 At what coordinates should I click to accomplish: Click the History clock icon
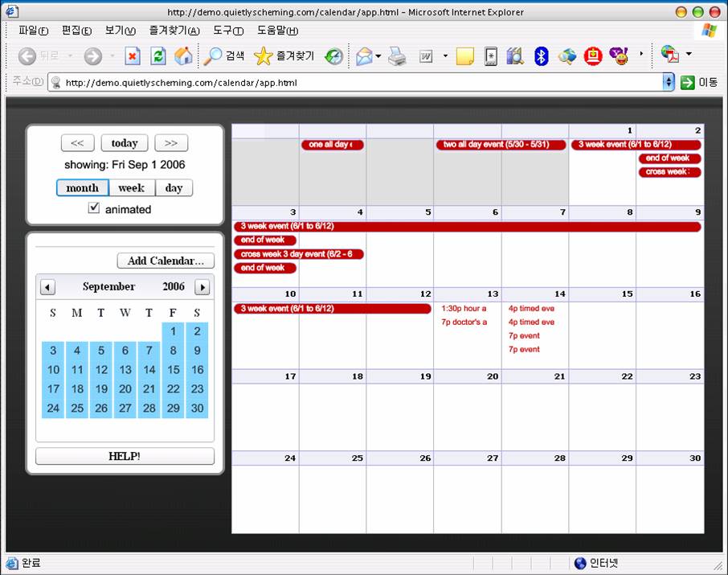[333, 57]
